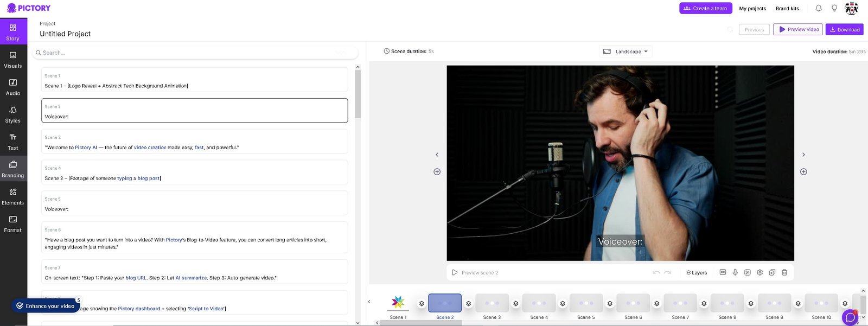Select the Scene 6 thumbnail in timeline
The width and height of the screenshot is (868, 326).
(633, 303)
